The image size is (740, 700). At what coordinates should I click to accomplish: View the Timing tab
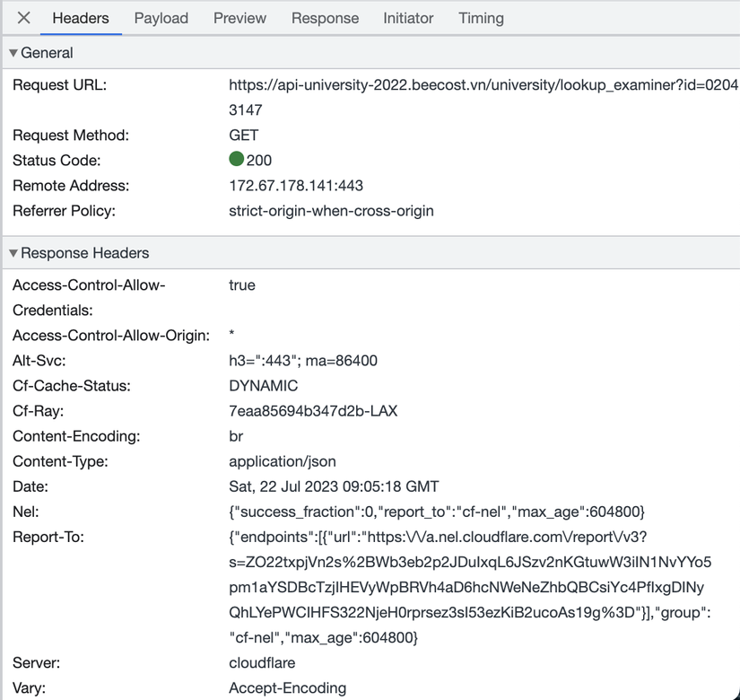point(481,18)
